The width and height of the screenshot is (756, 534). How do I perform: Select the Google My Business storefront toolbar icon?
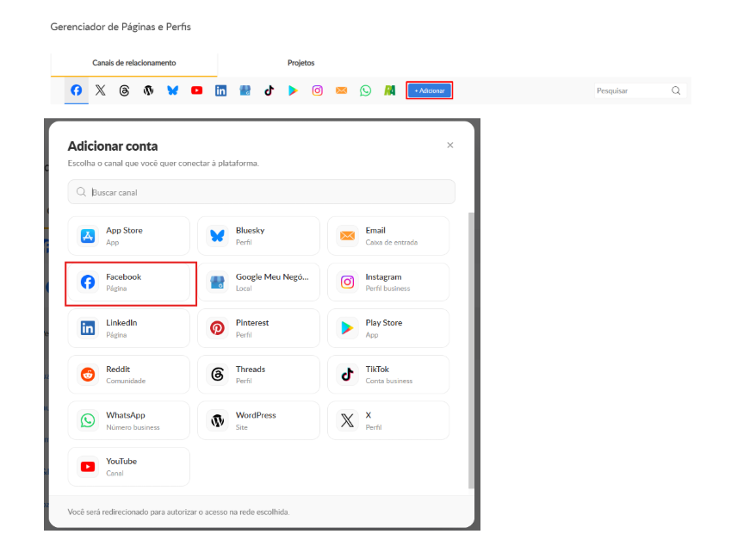coord(245,90)
